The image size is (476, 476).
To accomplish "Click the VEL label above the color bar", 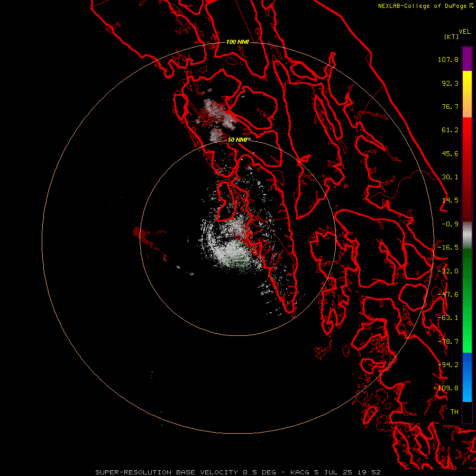I will coord(464,32).
